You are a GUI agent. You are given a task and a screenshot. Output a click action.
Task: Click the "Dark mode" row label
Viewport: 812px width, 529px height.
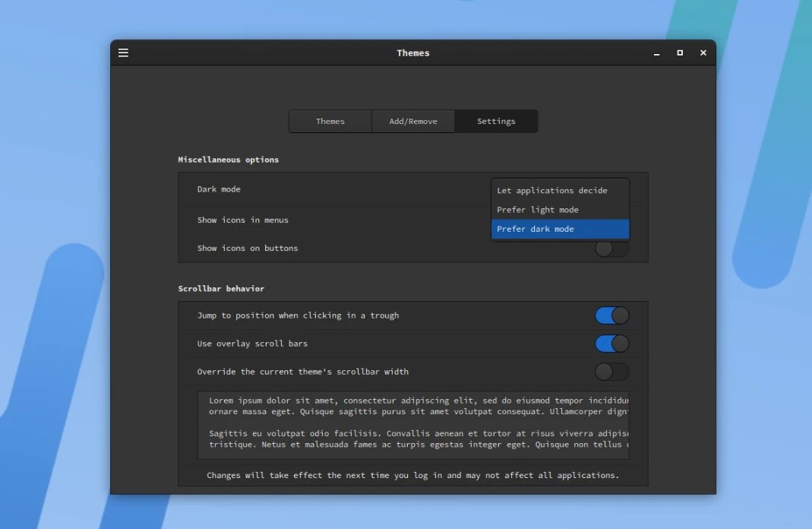tap(219, 189)
